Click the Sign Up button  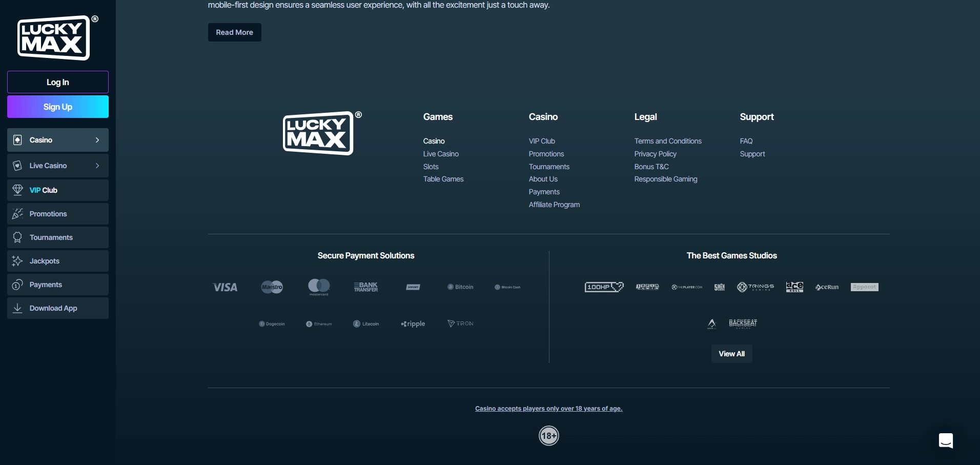57,107
